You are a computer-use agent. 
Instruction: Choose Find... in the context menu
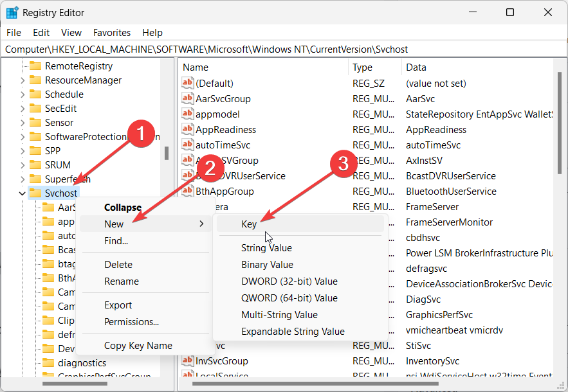(x=145, y=241)
